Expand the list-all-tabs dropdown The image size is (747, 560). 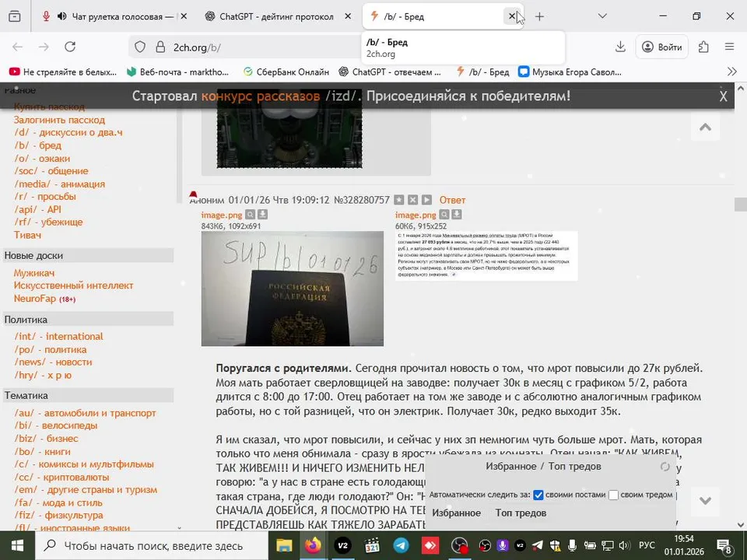(x=602, y=16)
